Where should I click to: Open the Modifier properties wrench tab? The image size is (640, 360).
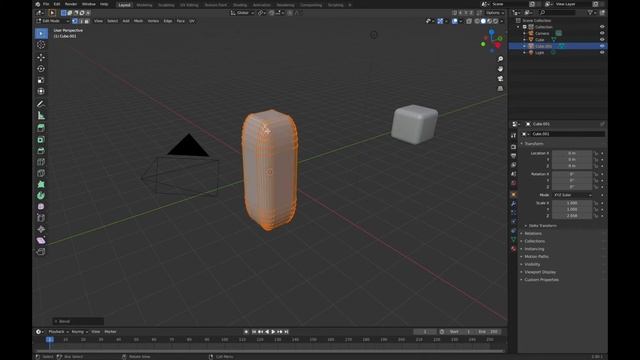click(513, 203)
